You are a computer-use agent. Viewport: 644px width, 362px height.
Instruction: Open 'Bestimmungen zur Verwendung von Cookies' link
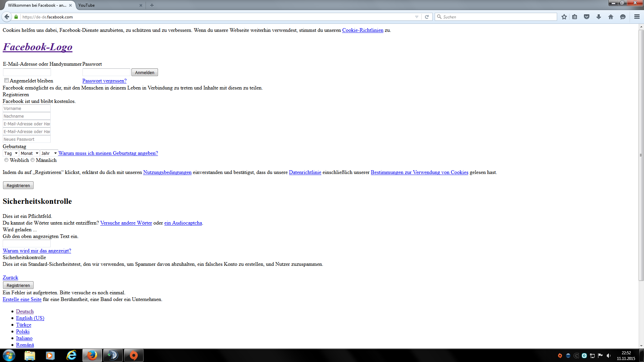tap(419, 172)
